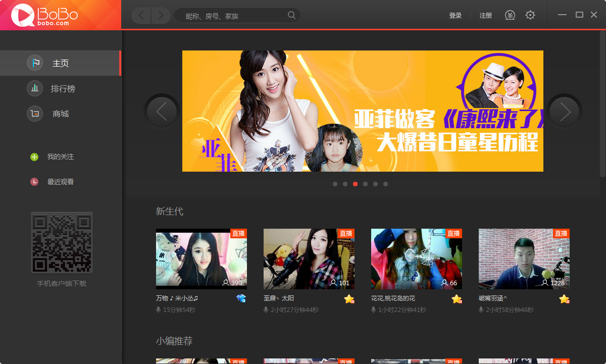Select the fifth carousel dot
This screenshot has width=606, height=364.
pyautogui.click(x=375, y=184)
